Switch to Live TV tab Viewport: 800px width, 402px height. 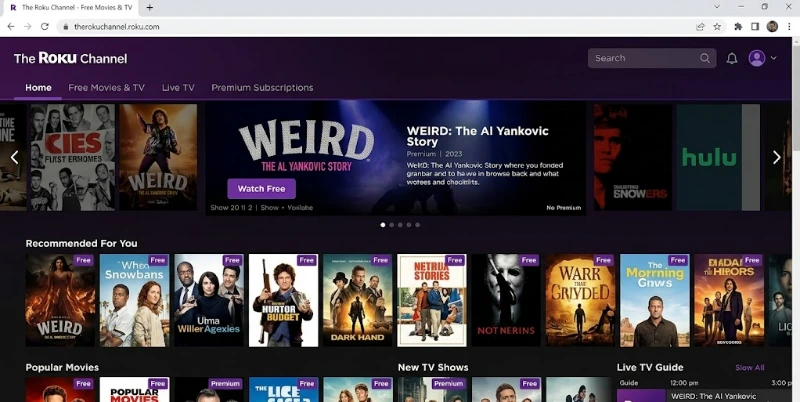pos(178,88)
